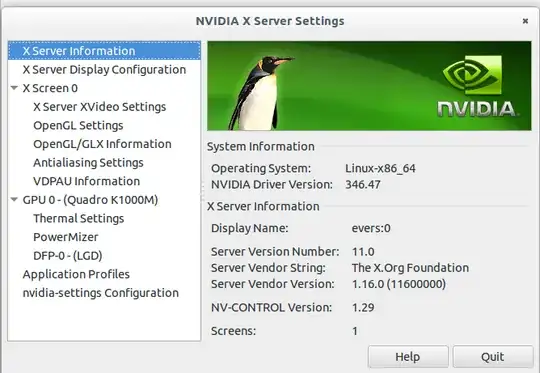Click the Screens count value 1
Screen dimensions: 540x373
coord(355,331)
